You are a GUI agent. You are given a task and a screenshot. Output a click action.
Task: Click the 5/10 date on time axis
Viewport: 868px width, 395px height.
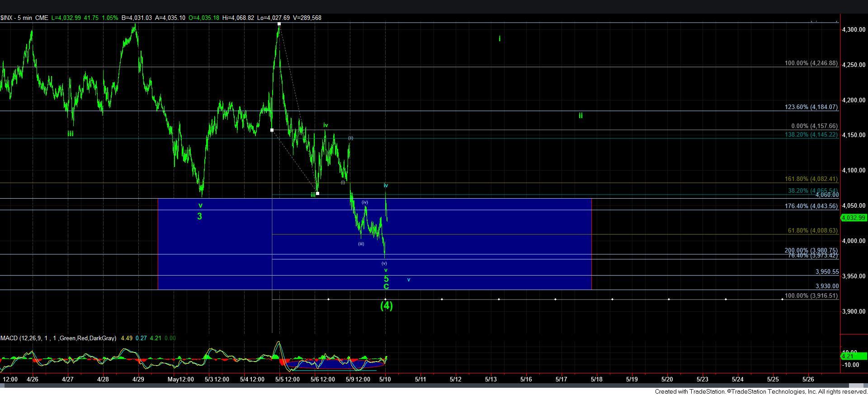[385, 380]
